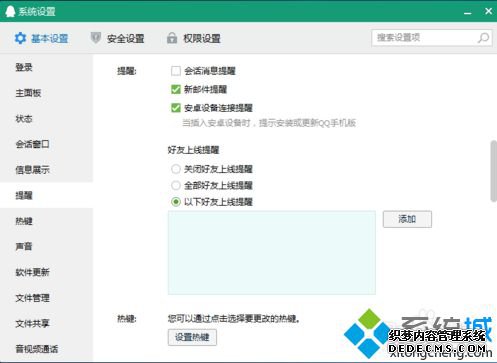The height and width of the screenshot is (363, 497).
Task: Click the lock icon for 权限设置
Action: [x=172, y=38]
